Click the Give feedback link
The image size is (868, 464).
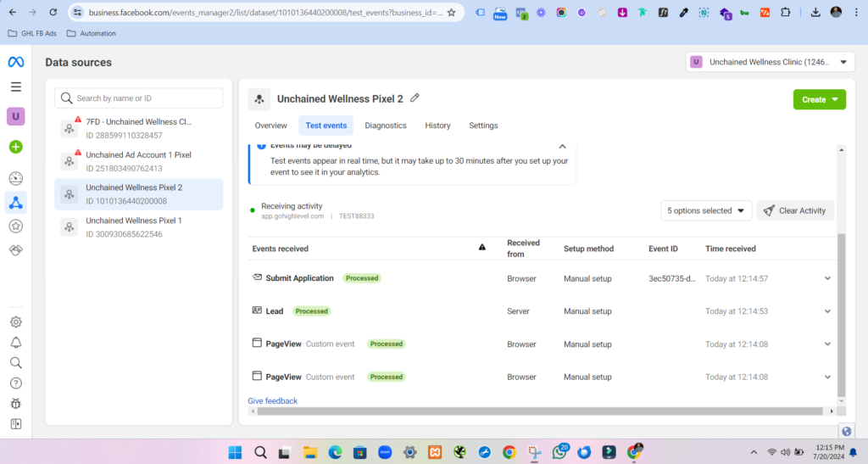tap(272, 401)
